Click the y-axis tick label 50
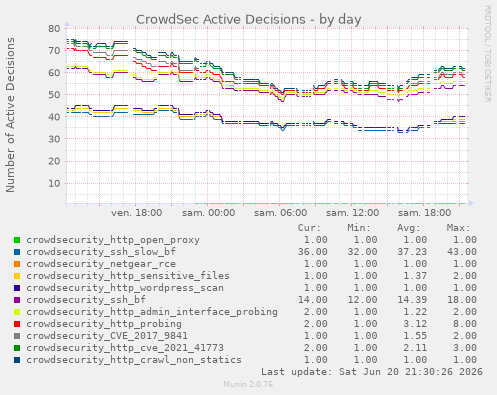Viewport: 497px width, 395px height. (x=54, y=95)
